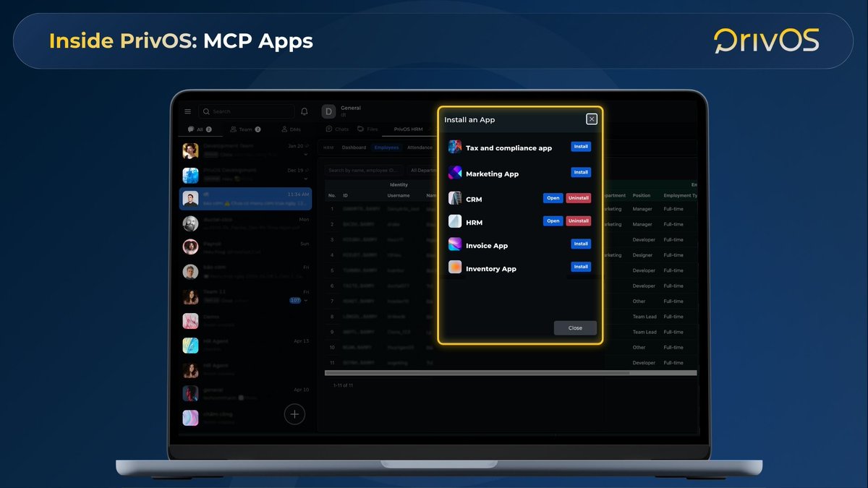Click the Designer cell in row 4
Screen dimensions: 868x488
pyautogui.click(x=642, y=255)
